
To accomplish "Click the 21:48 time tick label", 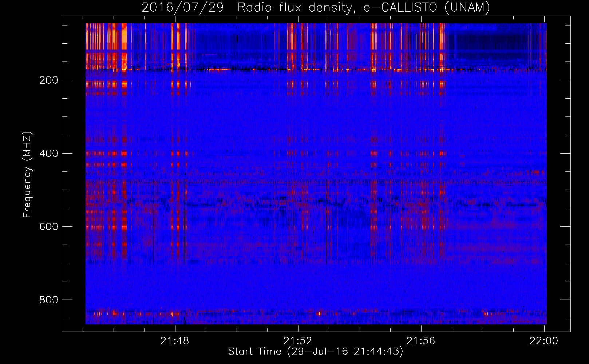I will point(175,341).
